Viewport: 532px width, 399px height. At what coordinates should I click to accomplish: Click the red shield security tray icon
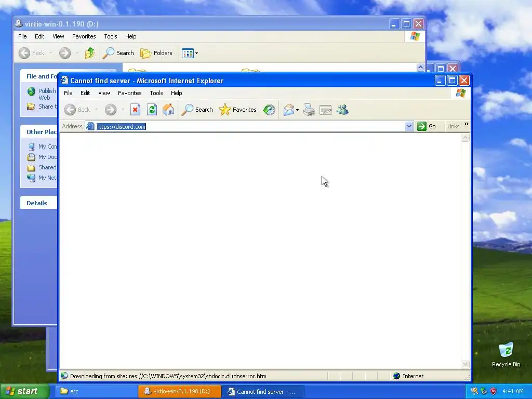[494, 391]
